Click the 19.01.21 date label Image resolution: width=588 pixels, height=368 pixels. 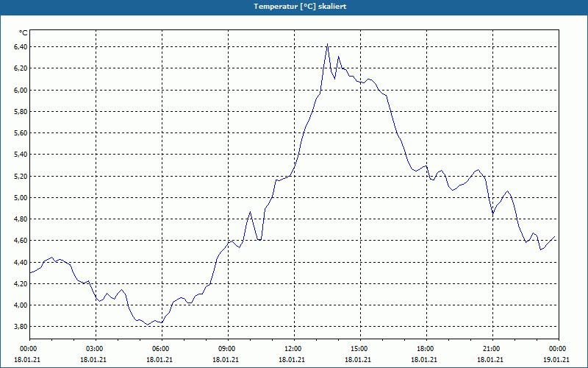[x=556, y=360]
